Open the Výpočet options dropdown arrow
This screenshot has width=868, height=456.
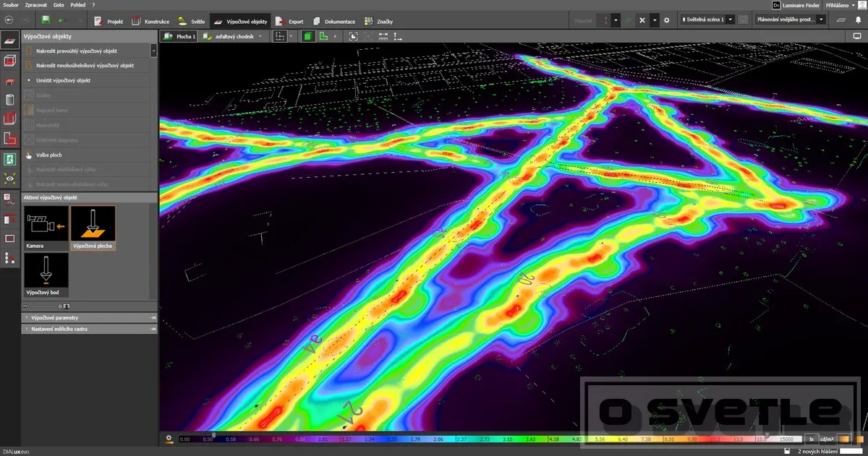pyautogui.click(x=616, y=20)
